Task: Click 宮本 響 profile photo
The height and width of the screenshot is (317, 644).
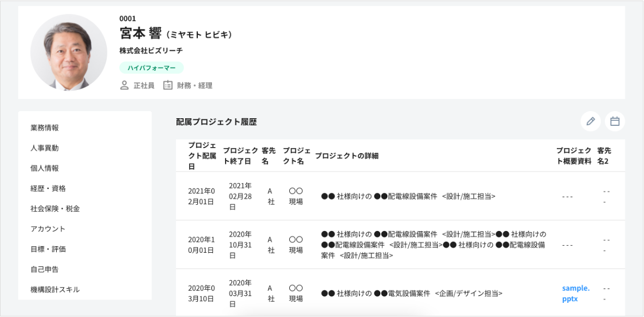Action: pos(69,52)
